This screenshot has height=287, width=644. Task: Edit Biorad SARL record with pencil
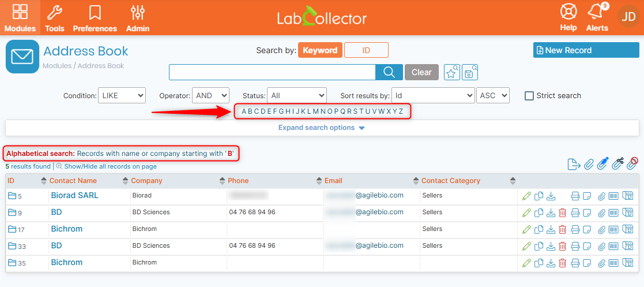click(x=526, y=196)
